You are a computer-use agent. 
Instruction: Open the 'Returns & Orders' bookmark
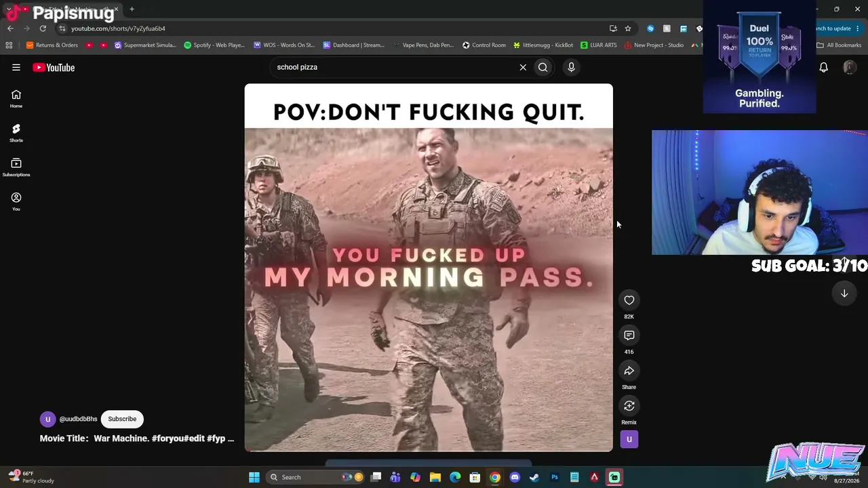[x=52, y=45]
